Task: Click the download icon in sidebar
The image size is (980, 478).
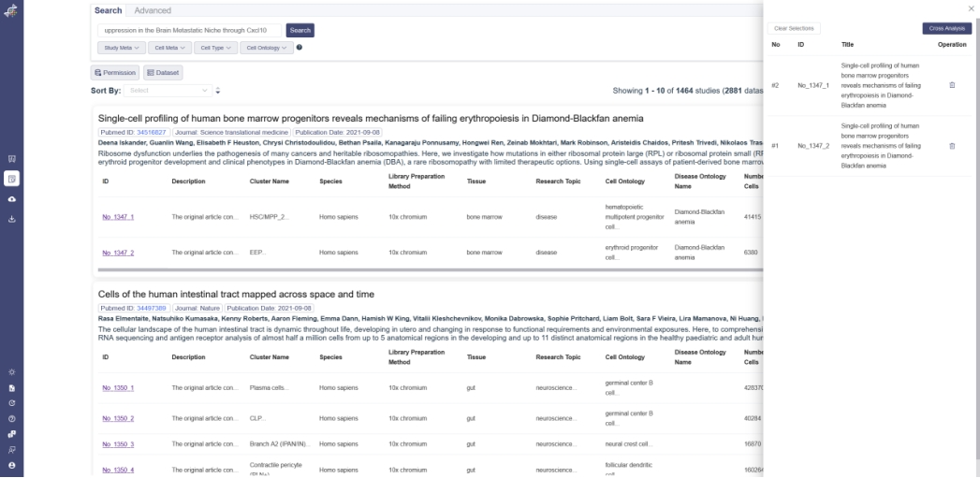Action: 12,220
